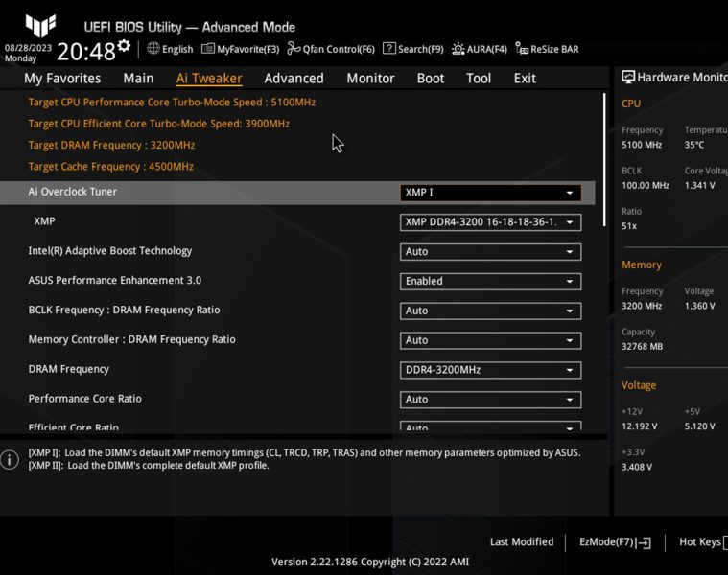This screenshot has height=575, width=728.
Task: Open Ai Overclock Tuner dropdown showing XMP I
Action: [x=490, y=193]
